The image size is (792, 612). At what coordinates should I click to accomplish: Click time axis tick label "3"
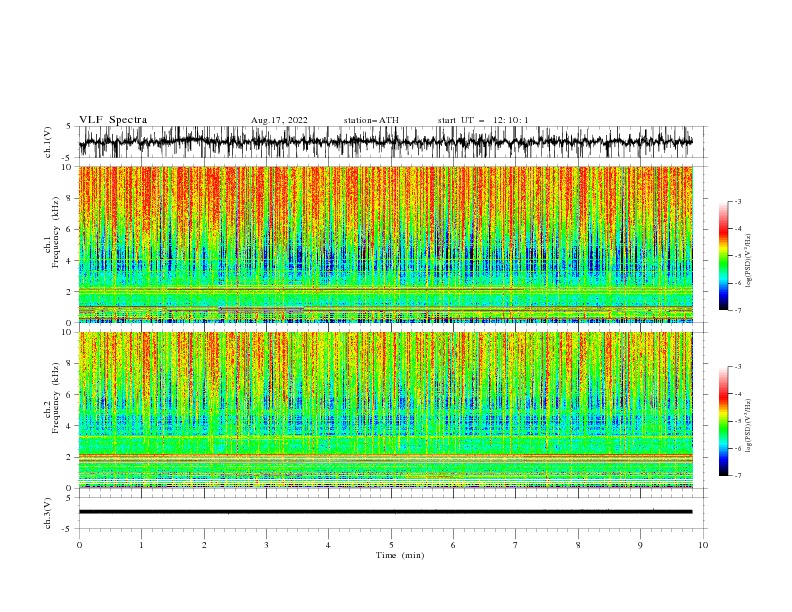point(266,545)
